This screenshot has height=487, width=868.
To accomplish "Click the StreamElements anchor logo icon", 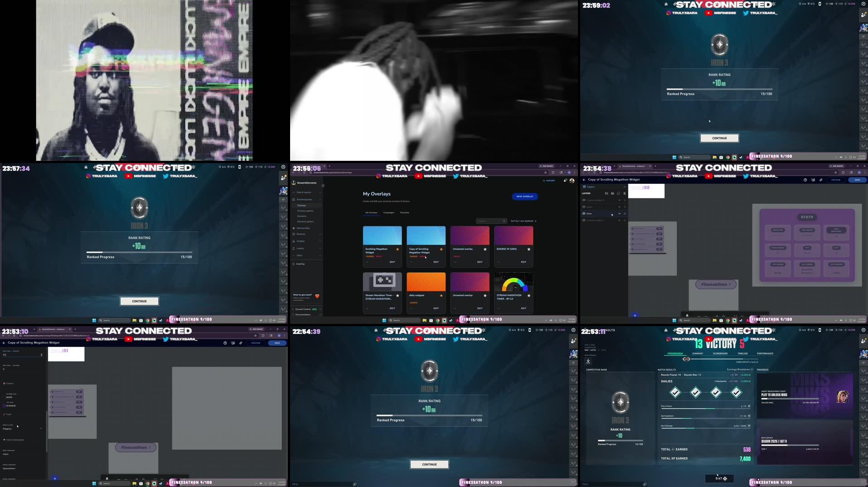I will pyautogui.click(x=294, y=183).
